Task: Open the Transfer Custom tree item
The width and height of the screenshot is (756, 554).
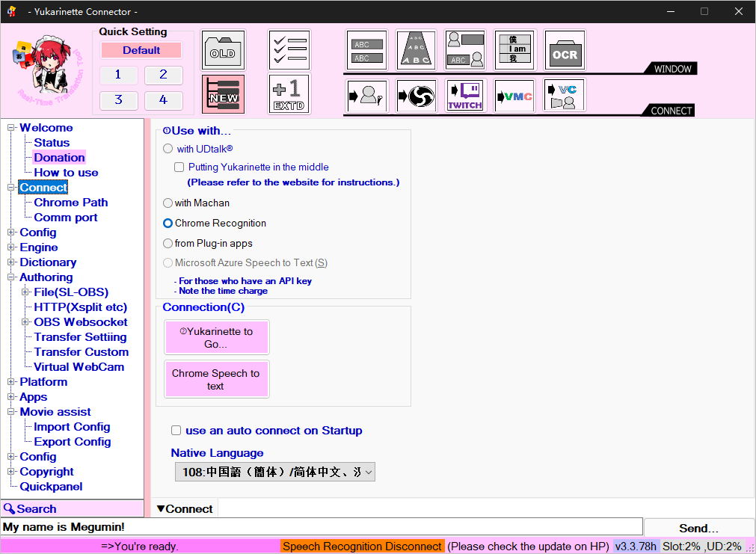Action: coord(82,352)
